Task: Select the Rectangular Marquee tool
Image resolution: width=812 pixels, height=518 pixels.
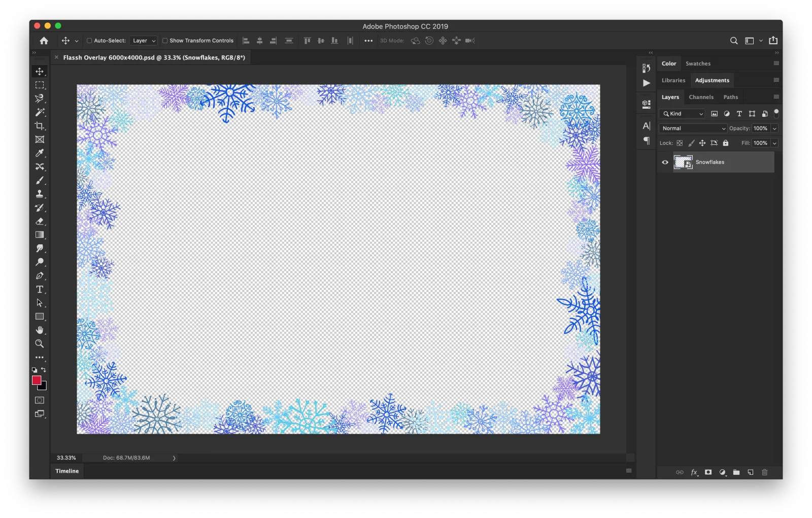Action: pyautogui.click(x=40, y=85)
